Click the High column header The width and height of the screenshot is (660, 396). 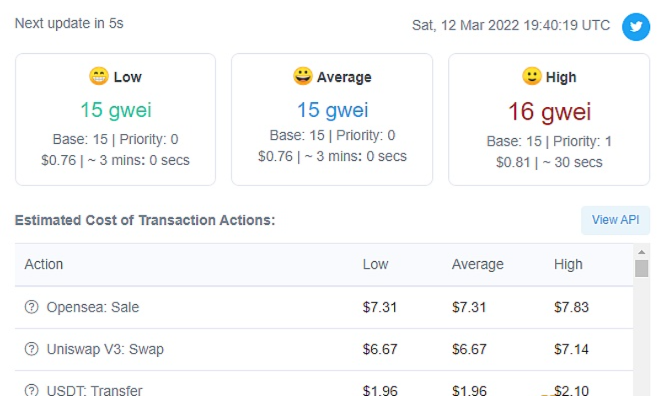[568, 264]
